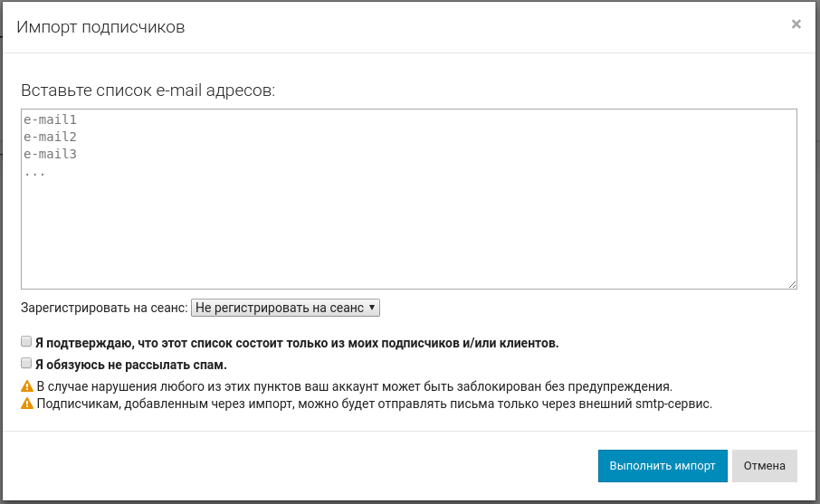Open the 'Не регистрировать на сеанс' dropdown
Viewport: 820px width, 504px height.
(x=285, y=308)
